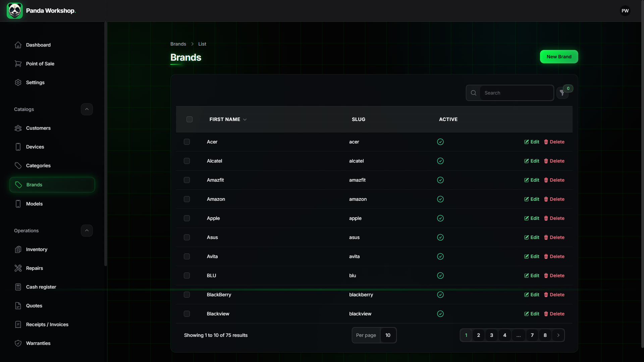Go to page 2 of results

click(479, 335)
